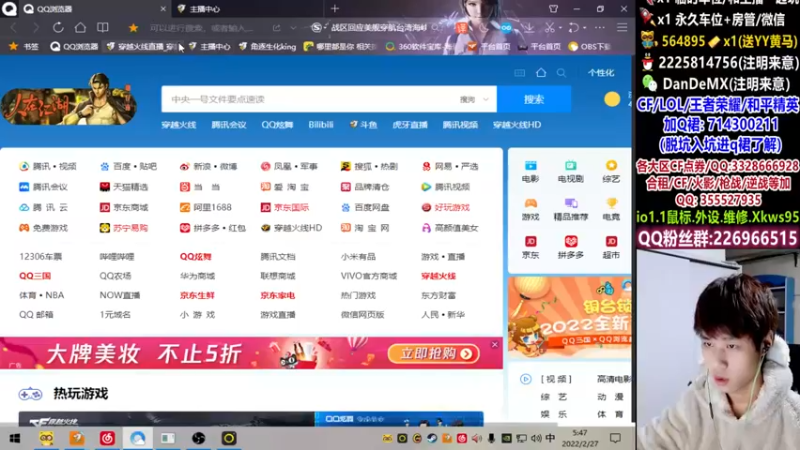This screenshot has height=450, width=800.
Task: Open the 虎牙直播 quick link
Action: [410, 124]
